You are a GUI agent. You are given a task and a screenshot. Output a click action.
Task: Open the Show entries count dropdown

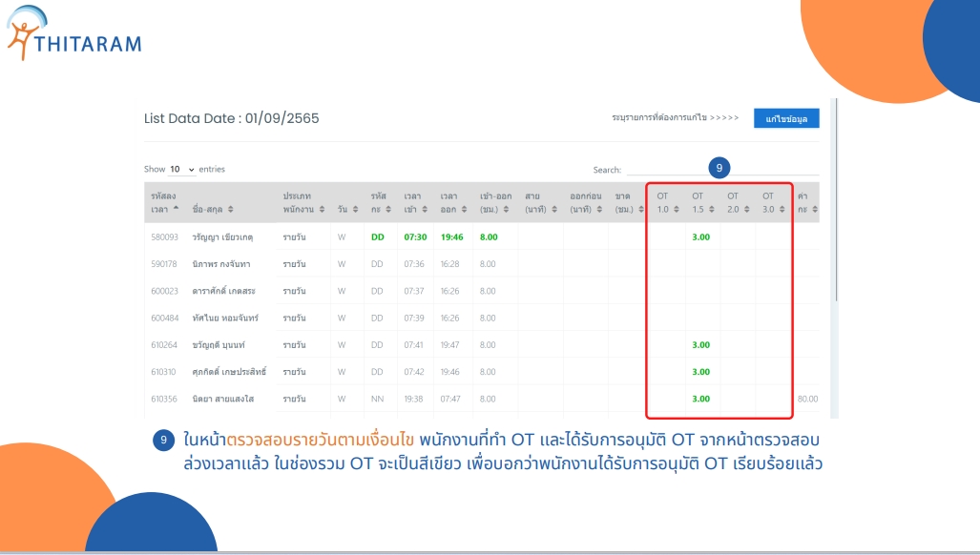pos(182,169)
